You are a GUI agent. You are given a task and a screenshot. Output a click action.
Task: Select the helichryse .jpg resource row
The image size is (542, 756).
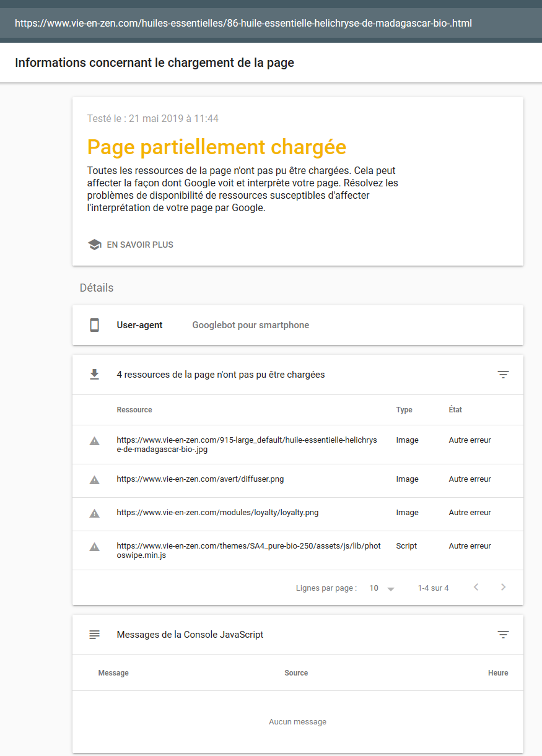[x=247, y=445]
